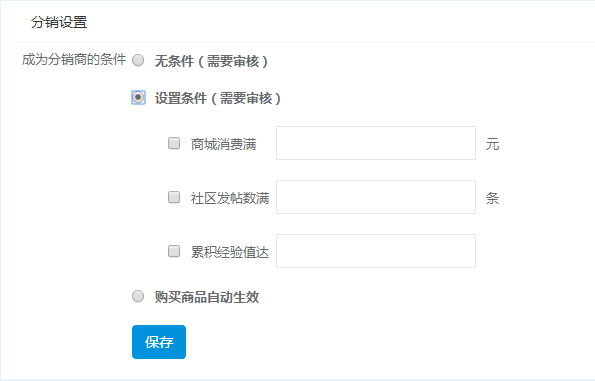Click the 商城消费满 label text
This screenshot has width=595, height=381.
pos(224,144)
